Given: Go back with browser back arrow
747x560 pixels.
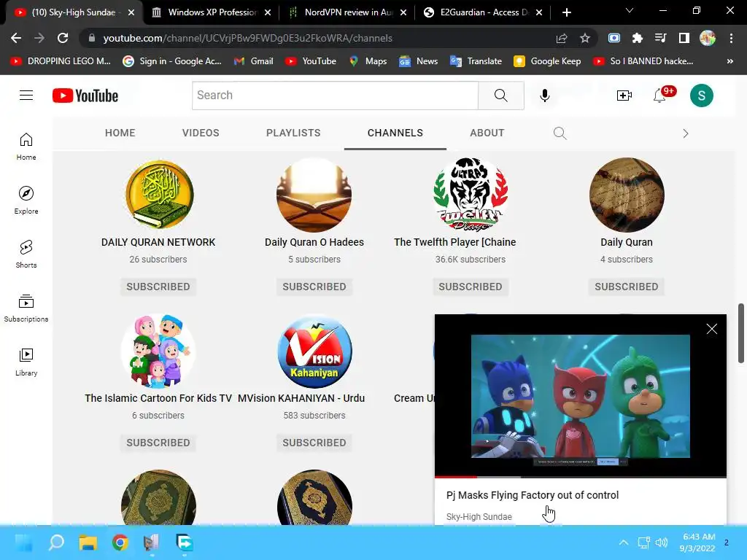Looking at the screenshot, I should [16, 38].
